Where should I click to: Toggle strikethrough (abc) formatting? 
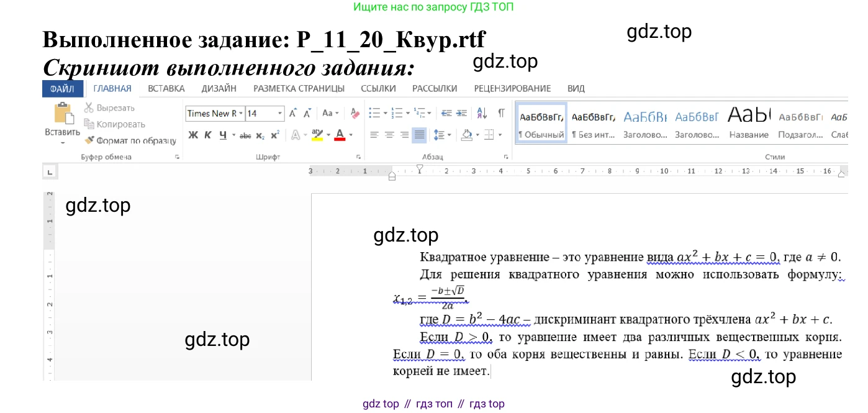point(245,135)
